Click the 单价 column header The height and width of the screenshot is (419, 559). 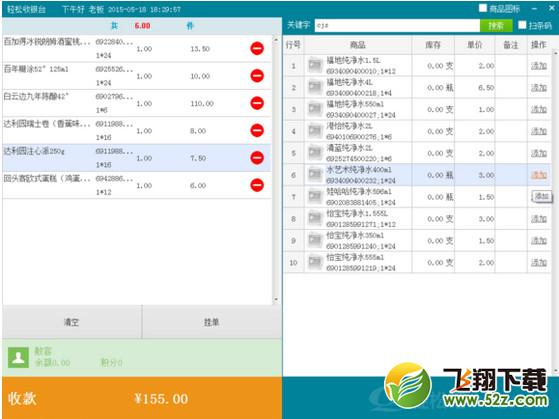(475, 45)
